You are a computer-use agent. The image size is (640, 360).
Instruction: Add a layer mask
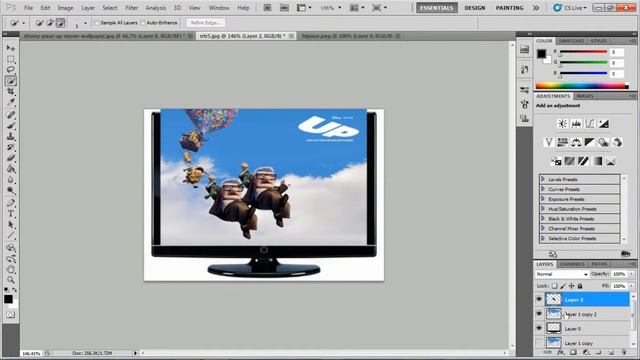573,352
